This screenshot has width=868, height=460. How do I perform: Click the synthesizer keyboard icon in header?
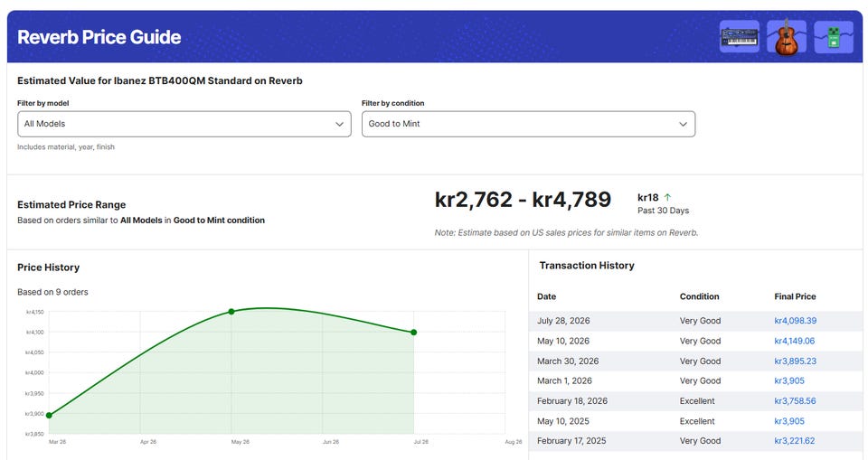coord(739,37)
